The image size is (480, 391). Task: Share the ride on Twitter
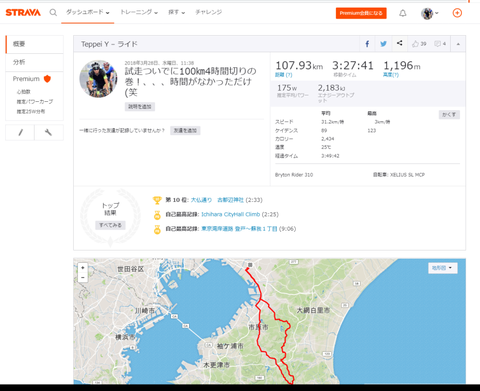(383, 44)
